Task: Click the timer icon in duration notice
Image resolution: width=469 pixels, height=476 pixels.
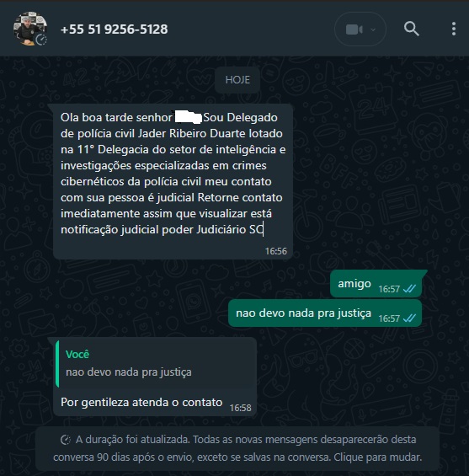Action: pyautogui.click(x=66, y=440)
